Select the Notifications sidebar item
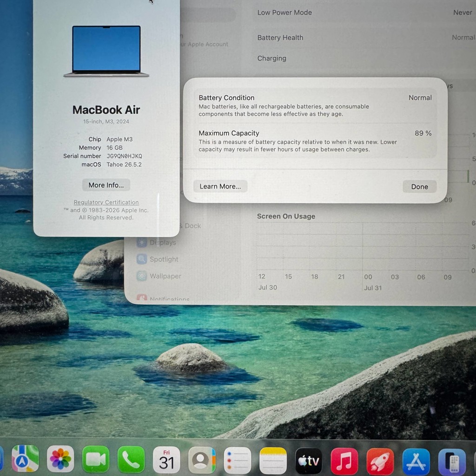Viewport: 476px width, 476px height. (163, 298)
